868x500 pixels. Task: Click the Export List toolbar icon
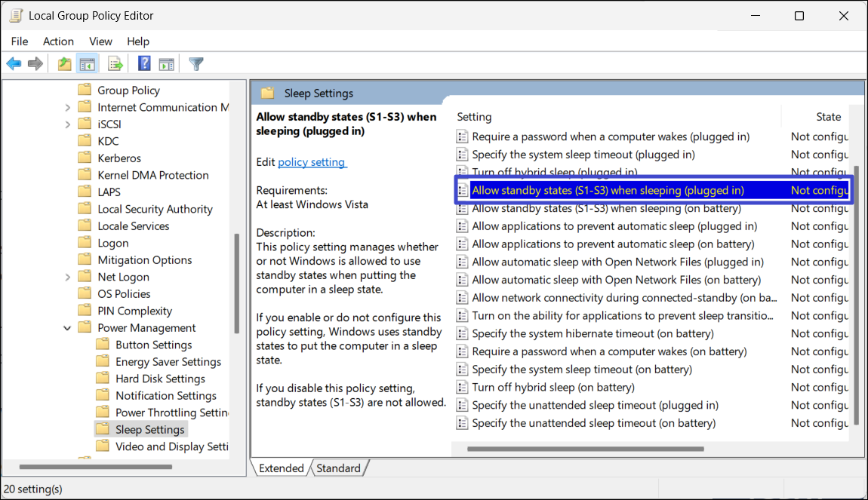point(115,64)
